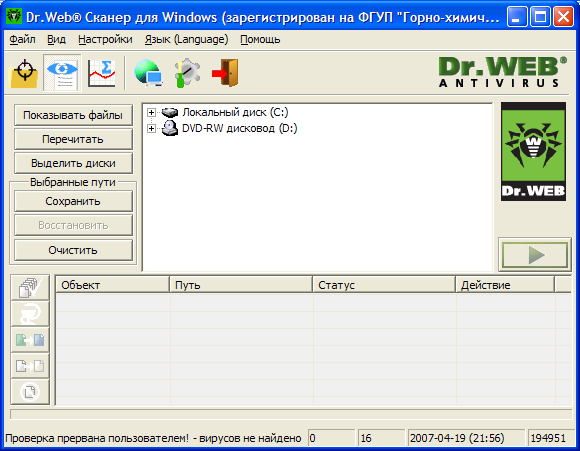This screenshot has width=580, height=451.
Task: Click the Dr.Web title bar spider icon
Action: point(14,16)
